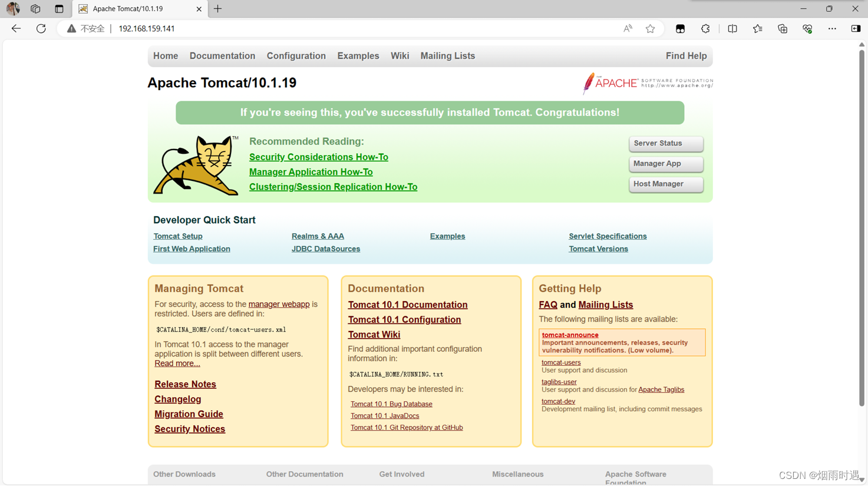868x486 pixels.
Task: Open the Tomcat Setup link
Action: pos(177,236)
